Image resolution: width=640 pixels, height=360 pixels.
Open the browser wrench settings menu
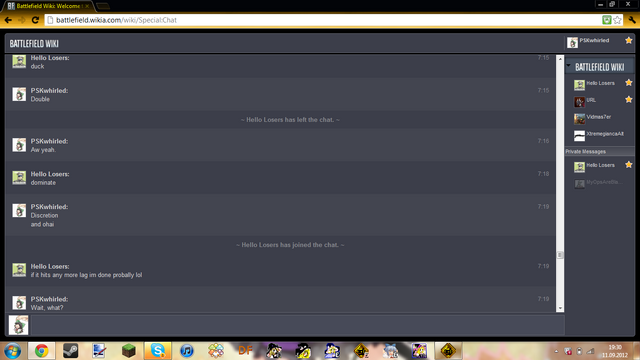(632, 20)
